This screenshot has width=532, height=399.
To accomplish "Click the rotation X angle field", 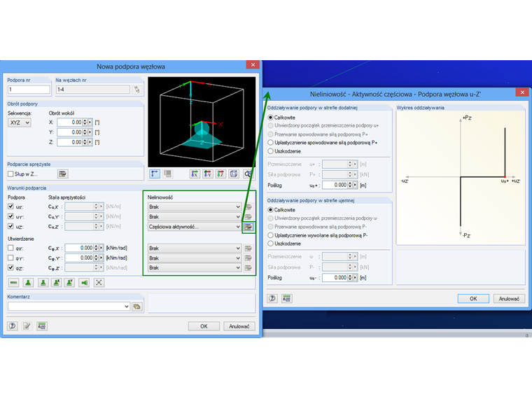I will [70, 122].
